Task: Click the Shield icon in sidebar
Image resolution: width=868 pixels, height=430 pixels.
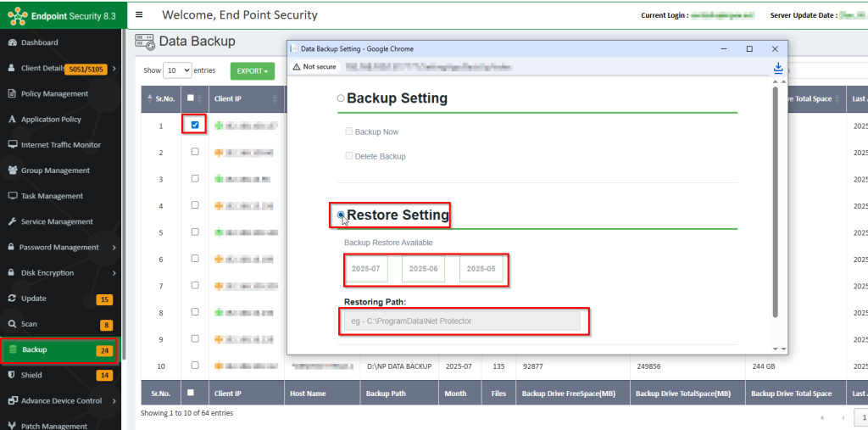Action: 12,375
